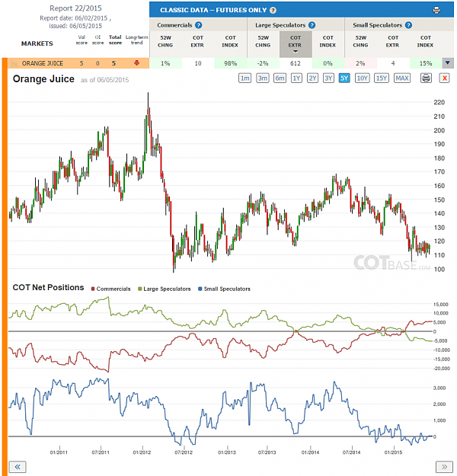Select the 10Y time range
Viewport: 457px width, 476px height.
[363, 78]
